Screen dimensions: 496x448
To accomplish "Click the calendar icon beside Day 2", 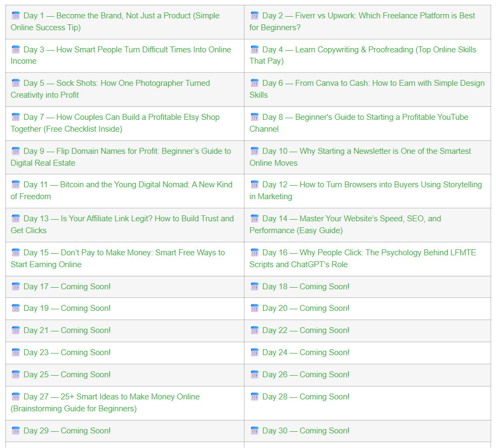I will point(254,16).
